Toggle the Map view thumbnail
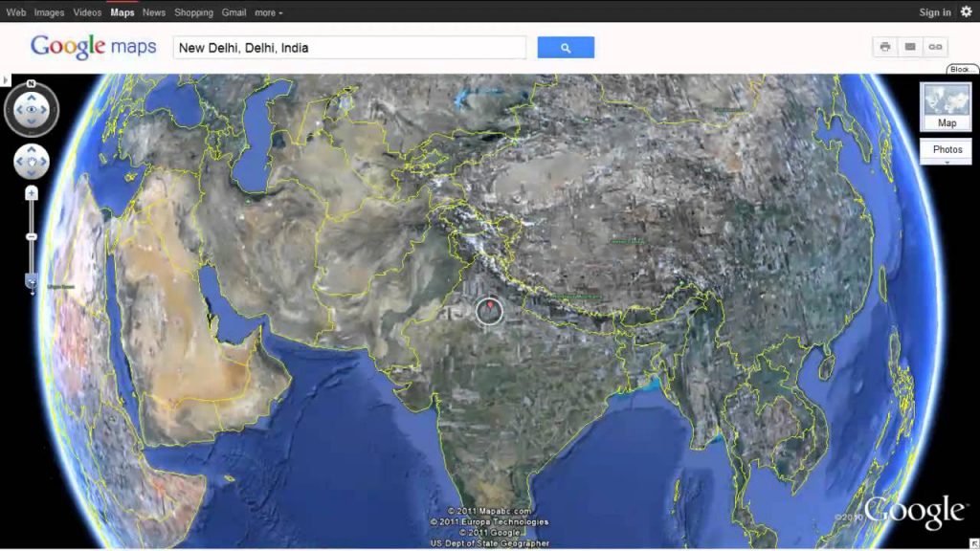Image resolution: width=980 pixels, height=551 pixels. (947, 106)
